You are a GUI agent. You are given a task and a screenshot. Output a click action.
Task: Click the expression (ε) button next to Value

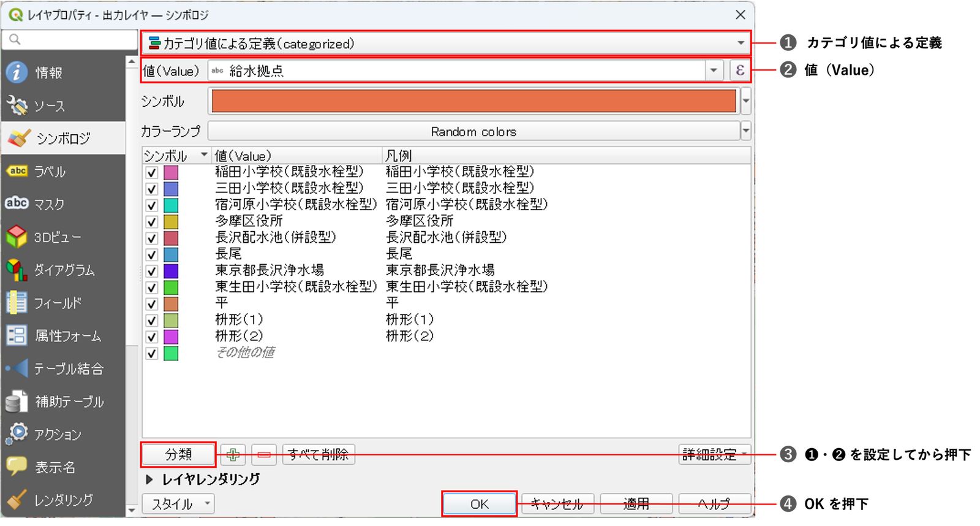(x=740, y=71)
